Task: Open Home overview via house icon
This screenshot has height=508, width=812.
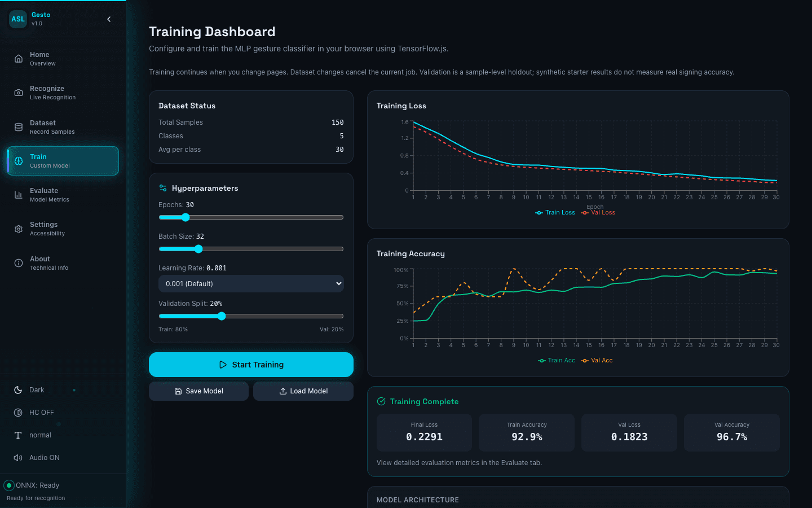Action: (x=19, y=59)
